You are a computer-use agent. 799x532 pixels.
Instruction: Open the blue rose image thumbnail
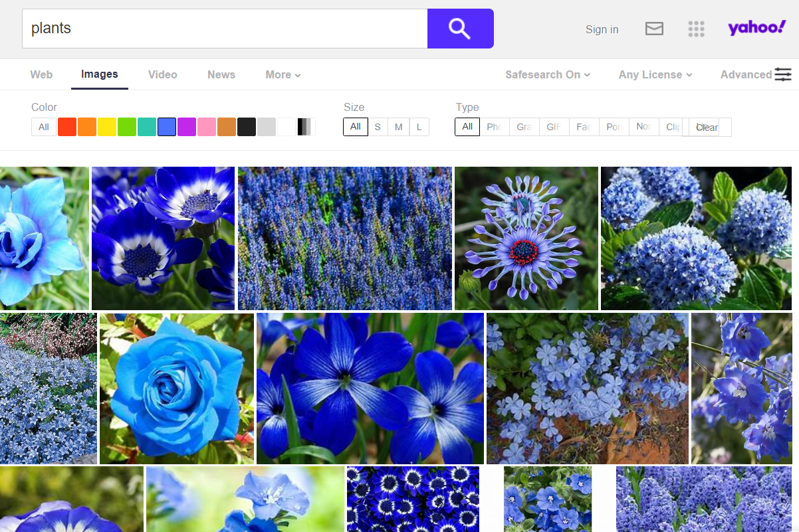177,389
